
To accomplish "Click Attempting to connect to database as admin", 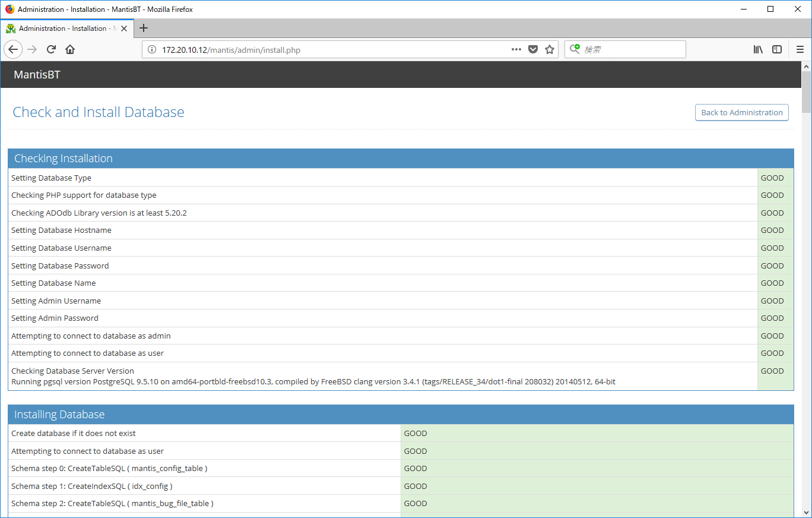I will 91,336.
